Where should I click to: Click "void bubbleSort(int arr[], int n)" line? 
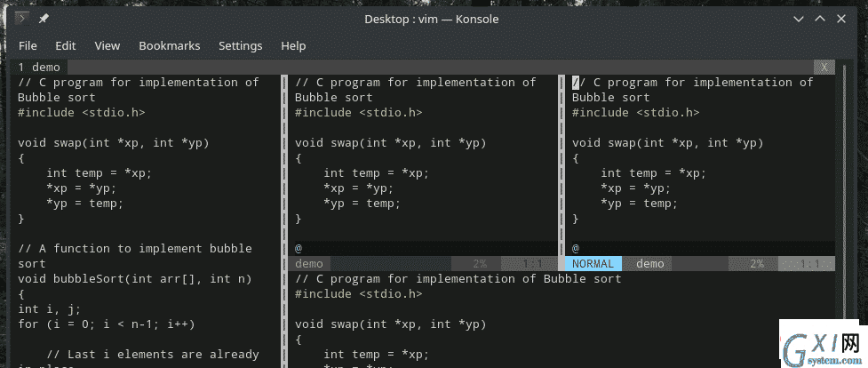[134, 279]
